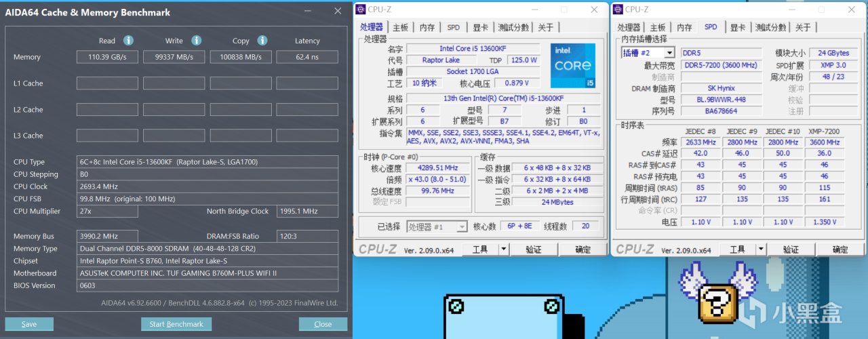This screenshot has height=339, width=868.
Task: Open SPD tab in left CPU-Z window
Action: pos(453,27)
